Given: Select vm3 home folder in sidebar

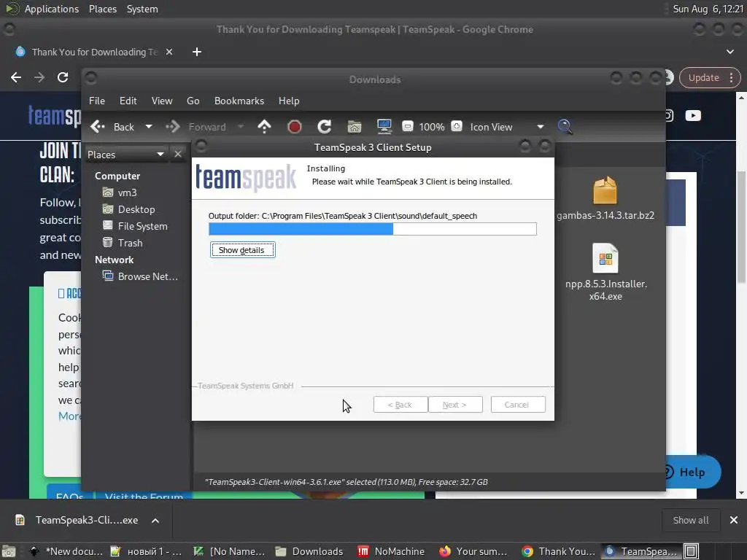Looking at the screenshot, I should tap(120, 192).
